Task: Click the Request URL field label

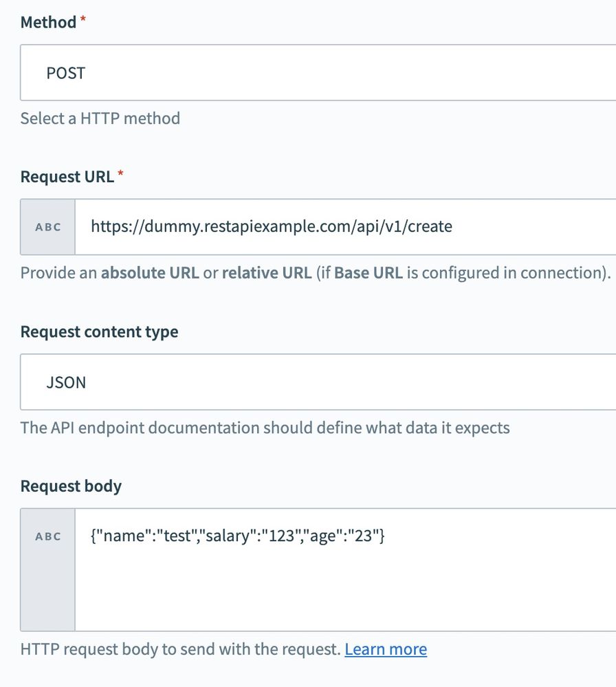Action: click(67, 177)
